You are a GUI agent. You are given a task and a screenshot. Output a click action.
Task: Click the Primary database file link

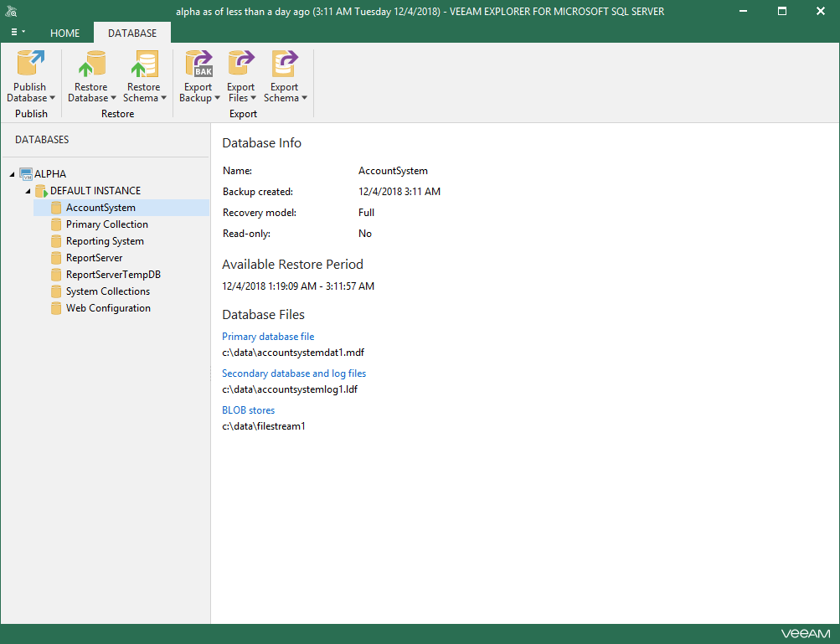pyautogui.click(x=268, y=337)
